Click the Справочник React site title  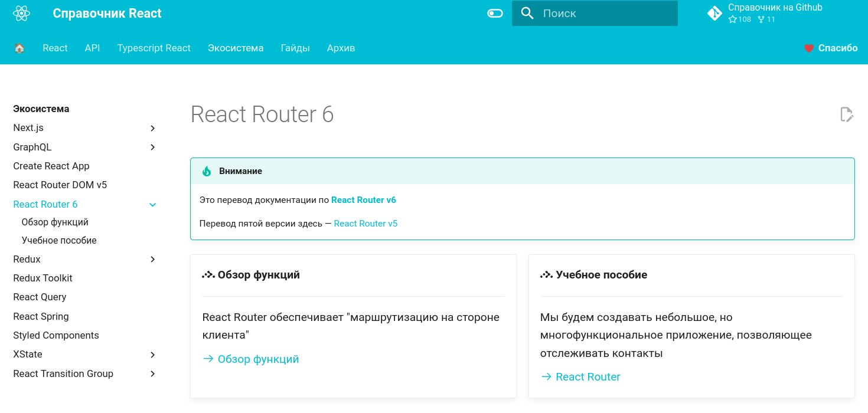[x=107, y=13]
